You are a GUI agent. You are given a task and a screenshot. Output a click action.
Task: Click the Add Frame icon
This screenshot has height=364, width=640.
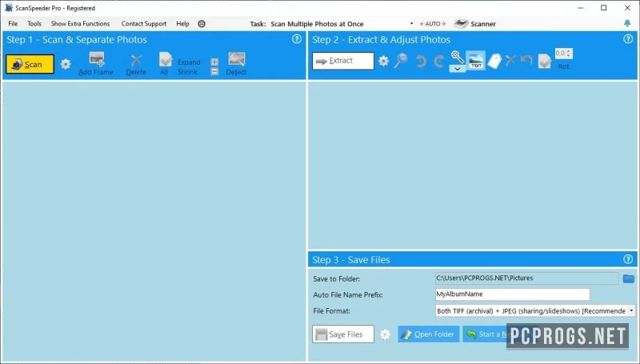pyautogui.click(x=96, y=59)
